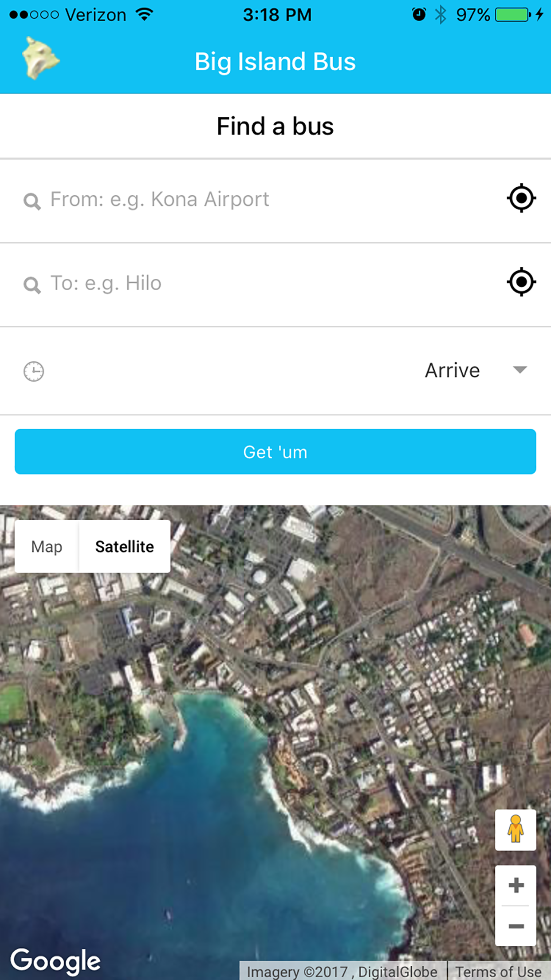Switch map to Satellite view

click(x=125, y=546)
